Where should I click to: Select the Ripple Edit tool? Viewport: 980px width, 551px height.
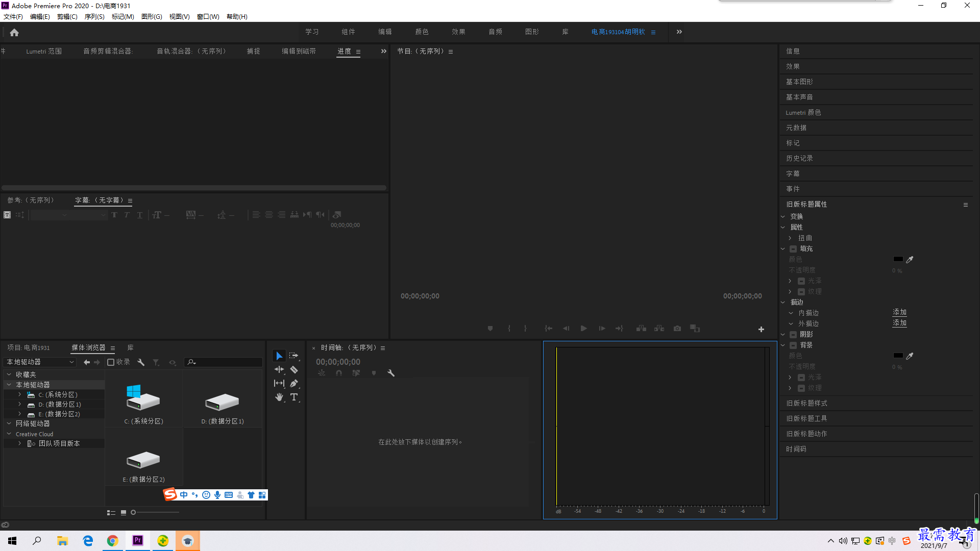pos(279,369)
